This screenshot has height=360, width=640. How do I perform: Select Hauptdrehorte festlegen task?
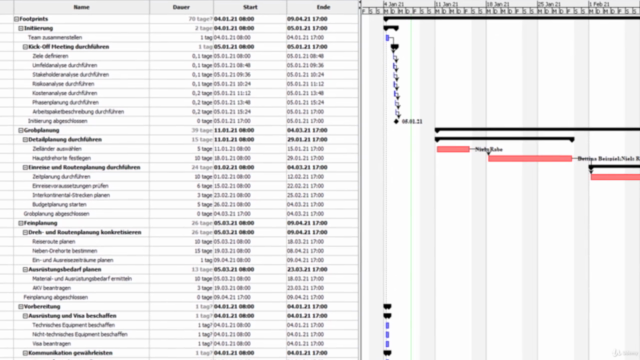[61, 158]
